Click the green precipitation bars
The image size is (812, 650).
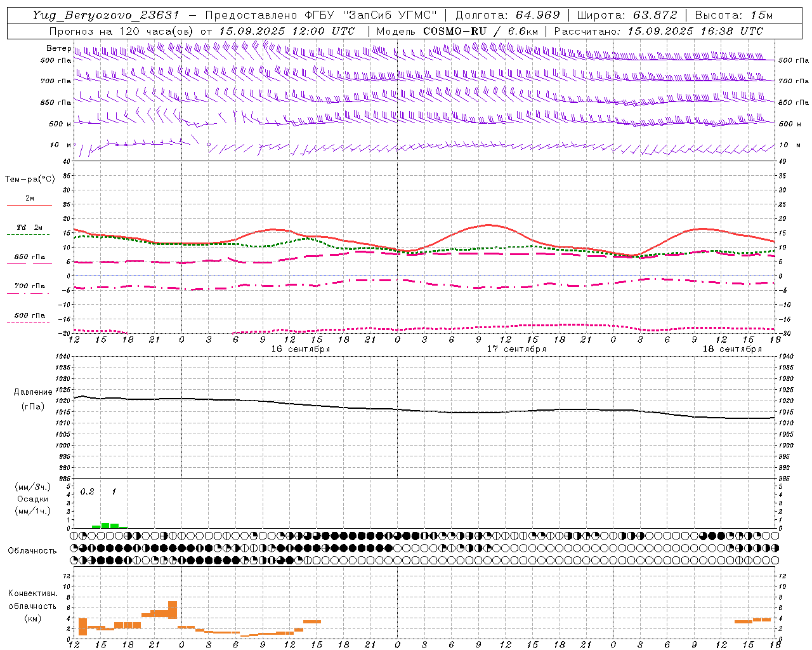coord(110,526)
